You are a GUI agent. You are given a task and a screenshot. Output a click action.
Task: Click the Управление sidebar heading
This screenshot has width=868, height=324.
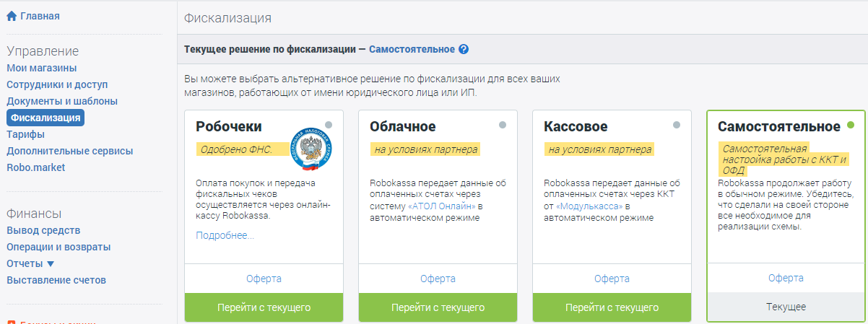tap(43, 51)
